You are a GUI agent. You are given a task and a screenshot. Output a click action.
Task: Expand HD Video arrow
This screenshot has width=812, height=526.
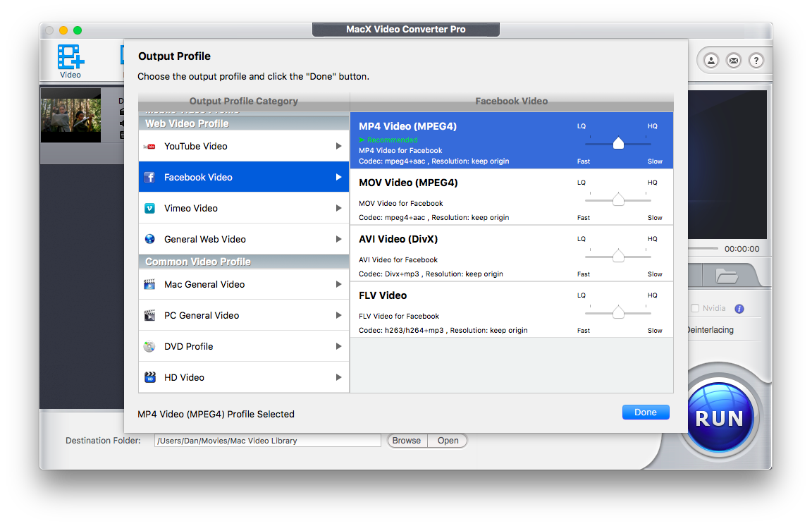[338, 377]
